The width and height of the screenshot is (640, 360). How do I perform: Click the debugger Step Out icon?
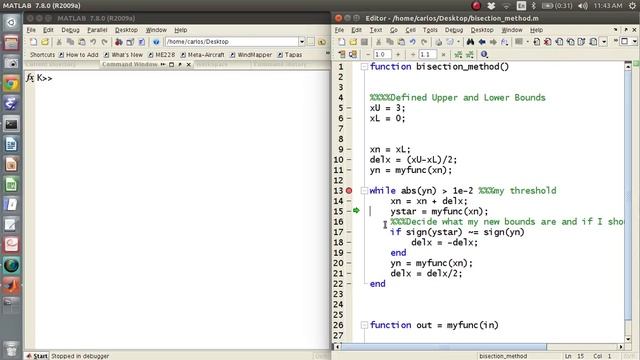(x=582, y=42)
